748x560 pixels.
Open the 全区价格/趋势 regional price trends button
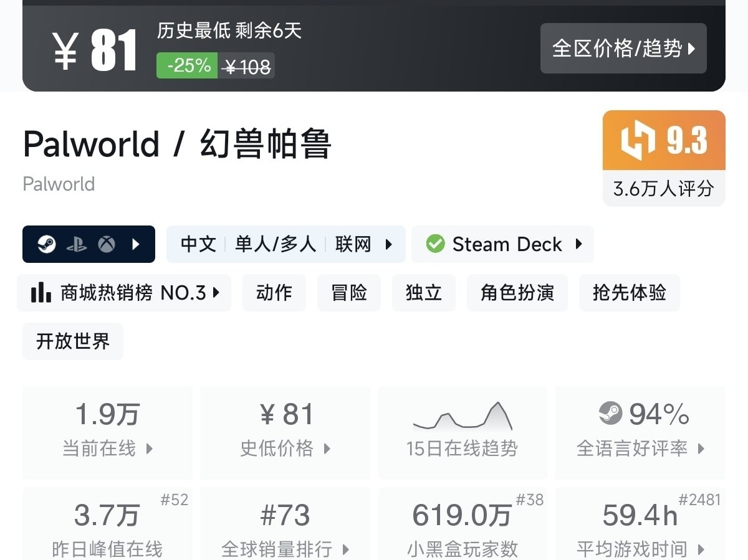click(623, 49)
